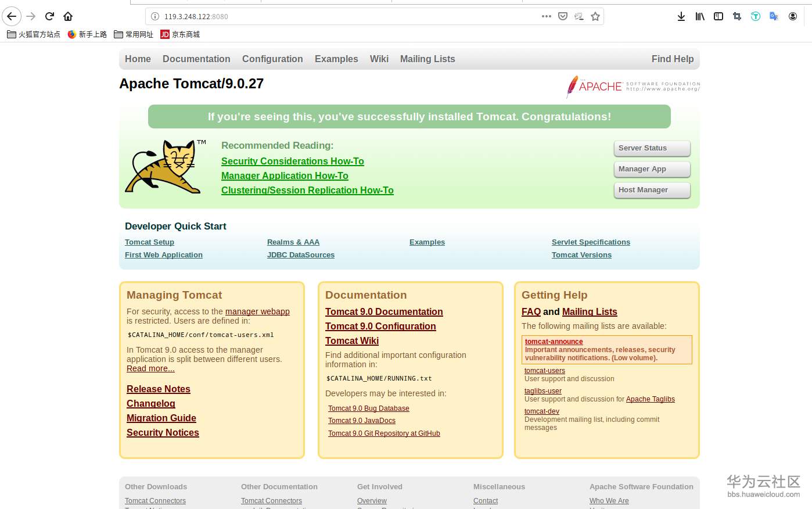Open the Firefox library icon
This screenshot has width=812, height=509.
tap(700, 16)
